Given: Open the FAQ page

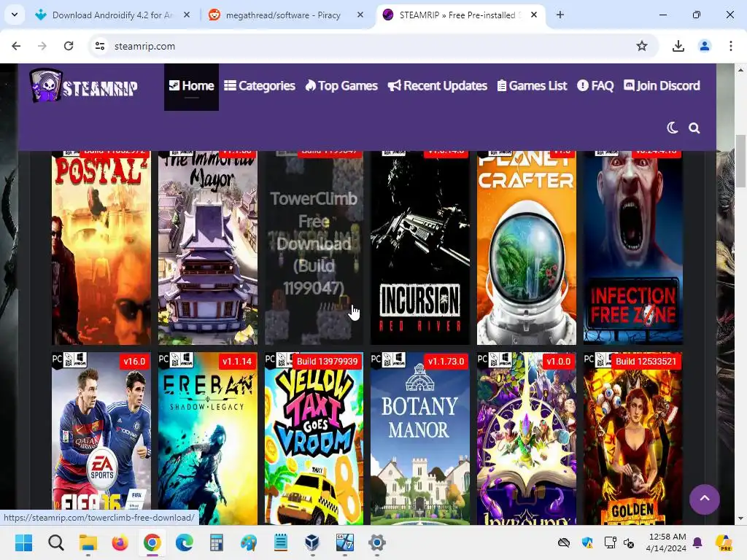Looking at the screenshot, I should point(595,86).
